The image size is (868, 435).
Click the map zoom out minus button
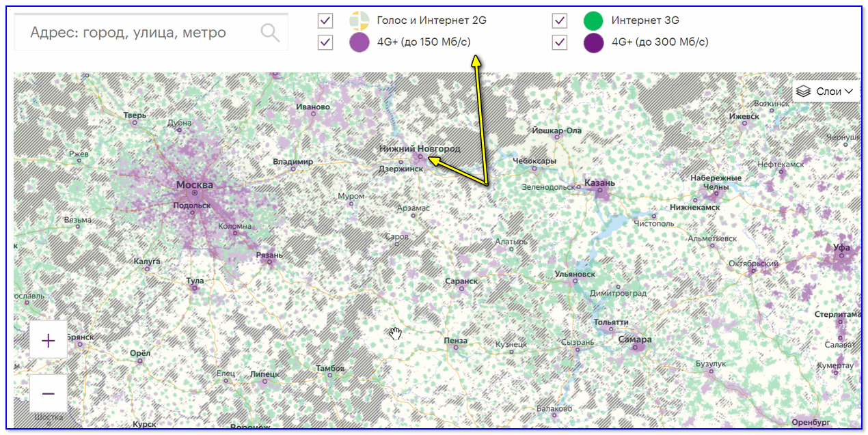[x=49, y=393]
